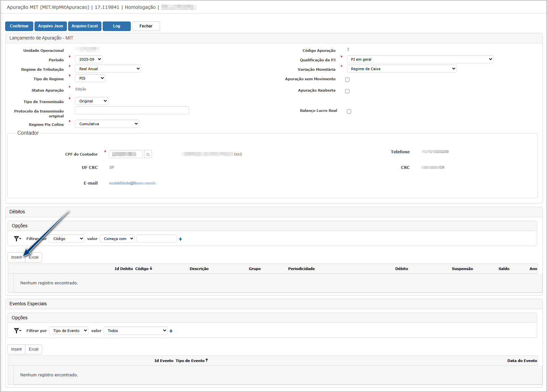
Task: Sort by Tipo de Evento column arrow
Action: [x=207, y=360]
